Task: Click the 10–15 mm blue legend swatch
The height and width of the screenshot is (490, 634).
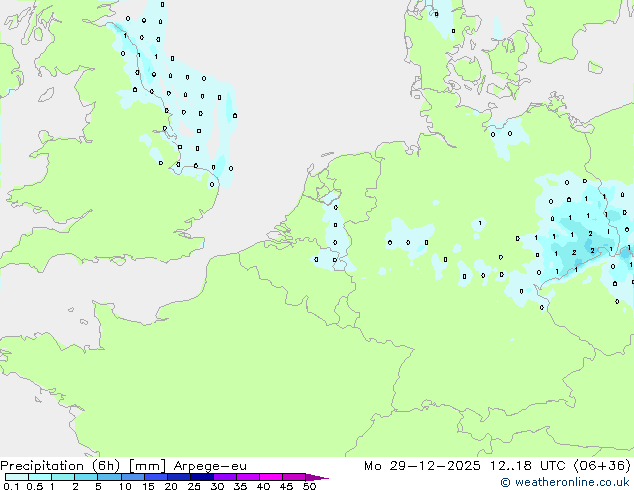Action: tap(132, 477)
